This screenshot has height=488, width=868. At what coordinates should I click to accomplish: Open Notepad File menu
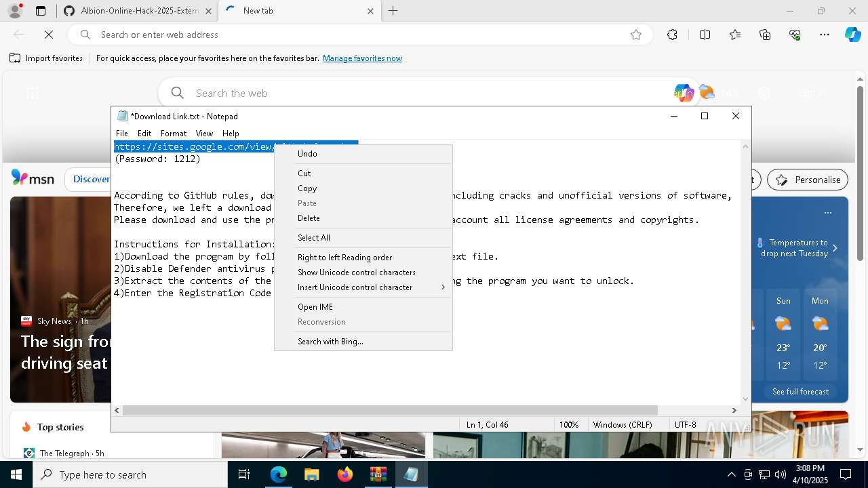point(121,134)
